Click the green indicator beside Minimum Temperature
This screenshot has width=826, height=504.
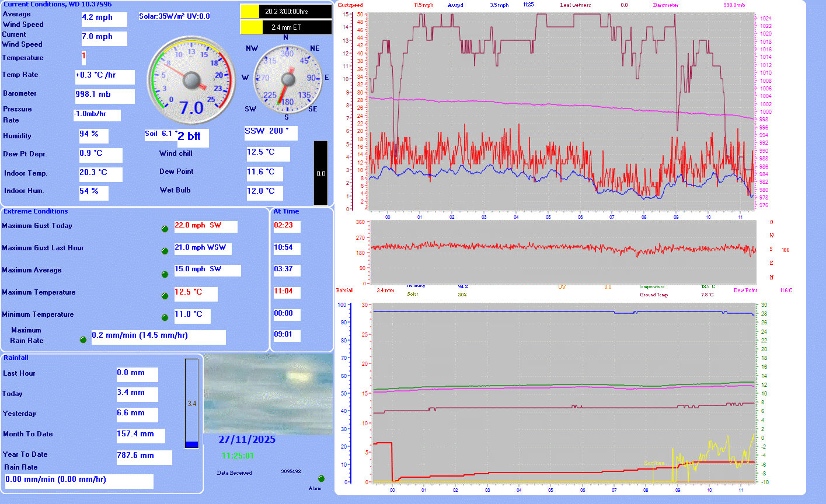(x=165, y=318)
